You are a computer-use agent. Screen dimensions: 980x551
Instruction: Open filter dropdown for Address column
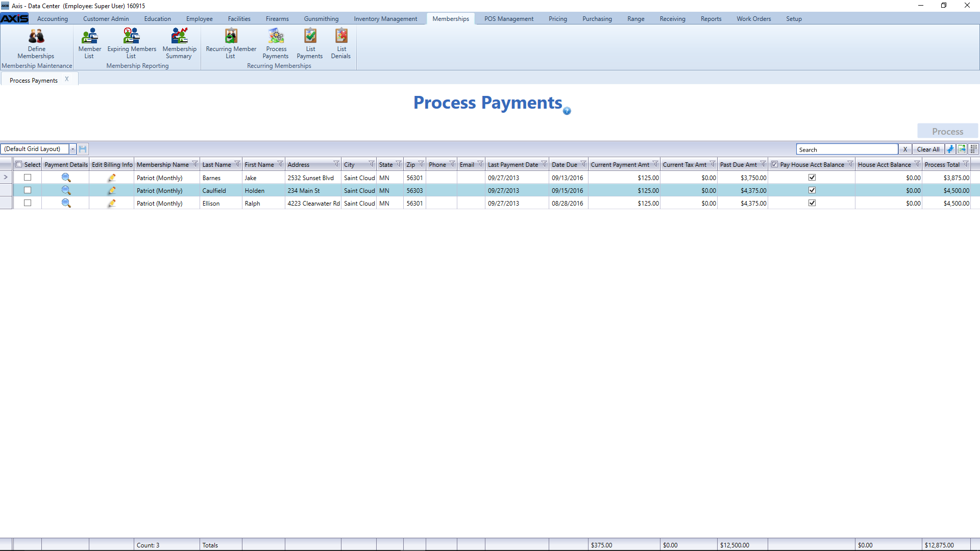tap(336, 164)
